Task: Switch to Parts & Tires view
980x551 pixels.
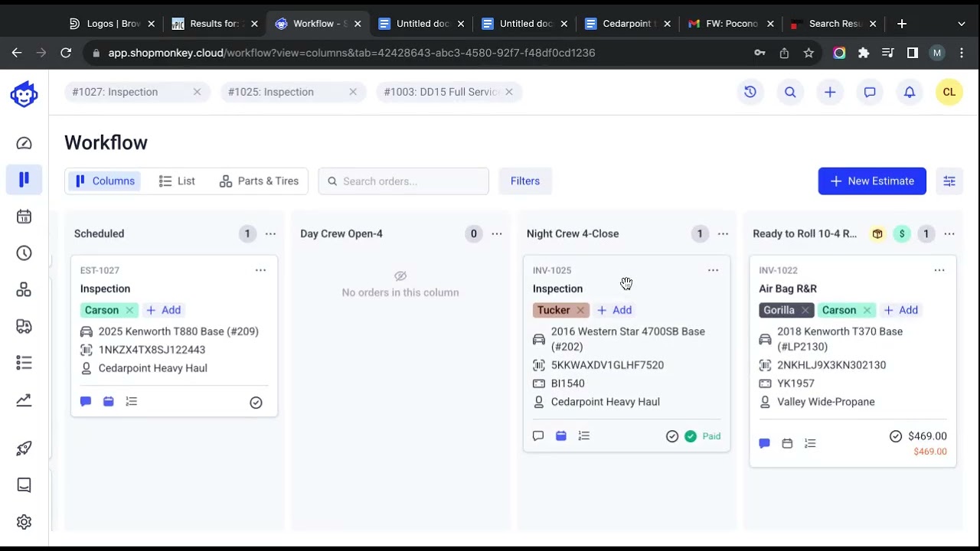Action: coord(259,181)
